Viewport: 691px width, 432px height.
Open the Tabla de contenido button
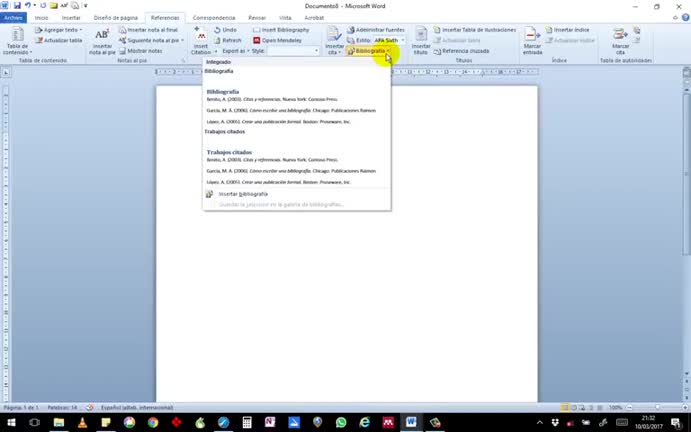coord(17,41)
